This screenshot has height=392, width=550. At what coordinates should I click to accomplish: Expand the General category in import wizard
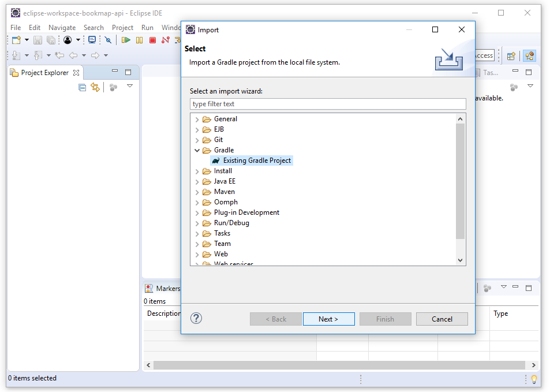tap(197, 119)
